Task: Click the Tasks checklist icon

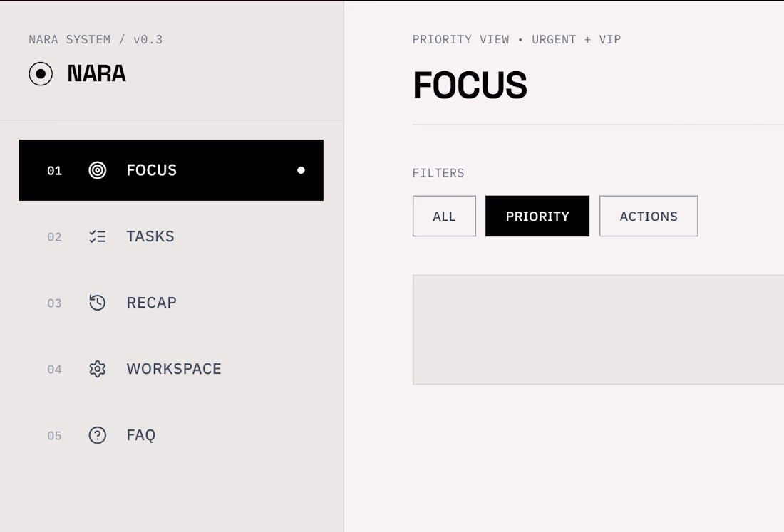Action: [98, 236]
